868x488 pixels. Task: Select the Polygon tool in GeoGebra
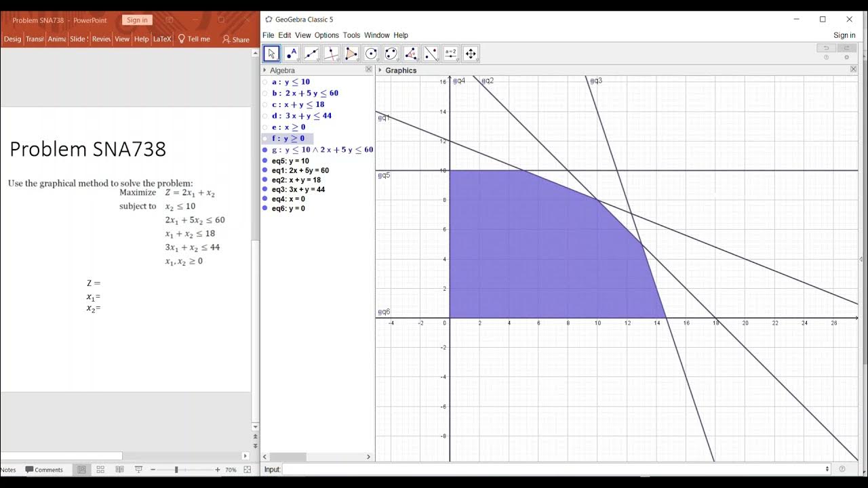click(x=351, y=54)
